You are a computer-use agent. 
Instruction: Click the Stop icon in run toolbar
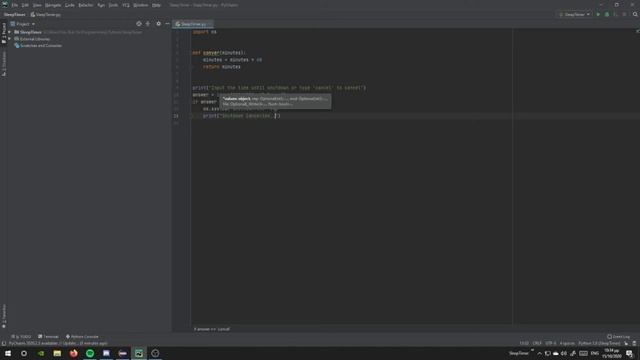[624, 15]
